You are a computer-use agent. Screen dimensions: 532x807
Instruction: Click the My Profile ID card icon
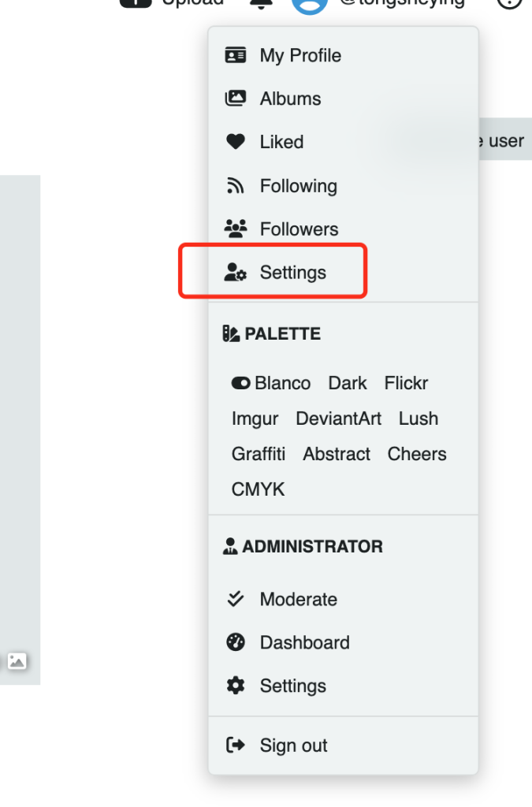235,55
